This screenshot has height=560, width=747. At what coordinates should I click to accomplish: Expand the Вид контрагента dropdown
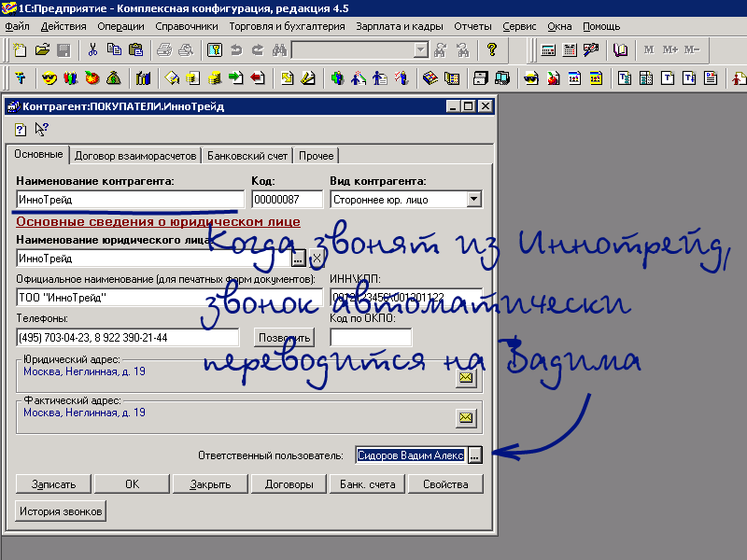click(473, 199)
